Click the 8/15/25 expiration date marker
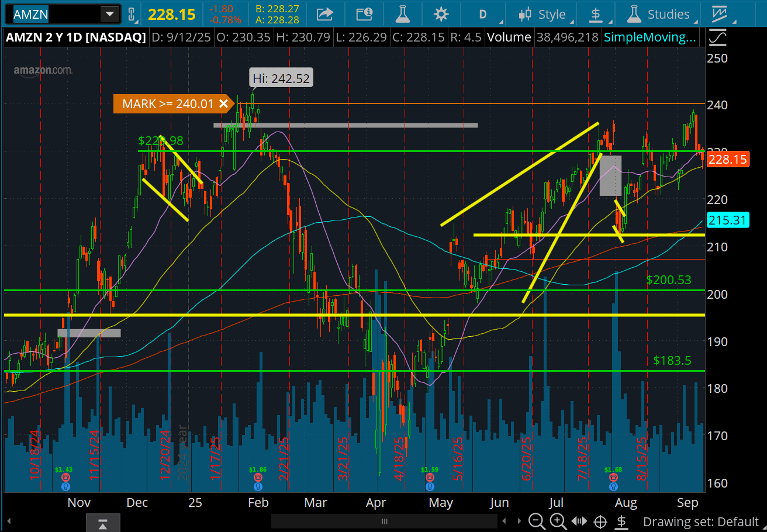The image size is (767, 532). coord(641,459)
